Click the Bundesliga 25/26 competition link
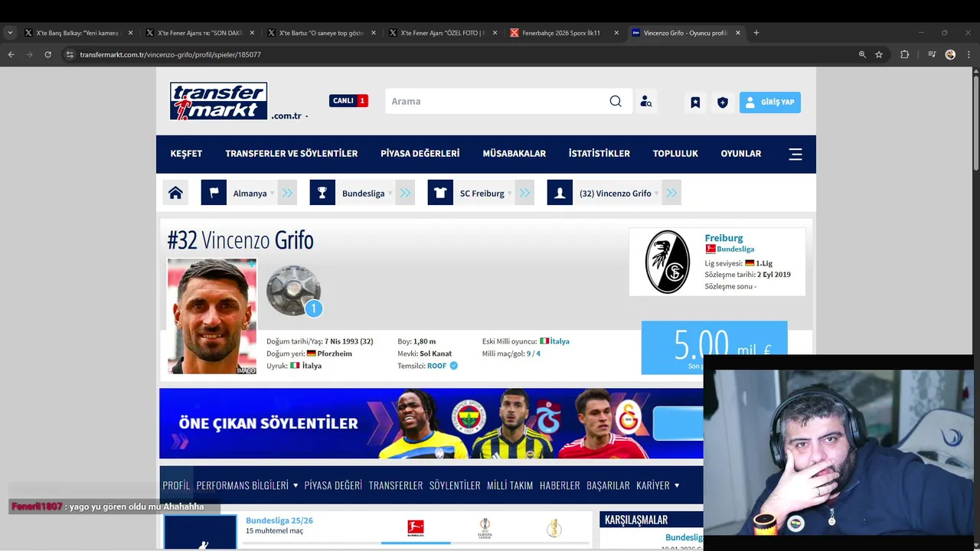Screen dimensions: 980x551 point(279,520)
